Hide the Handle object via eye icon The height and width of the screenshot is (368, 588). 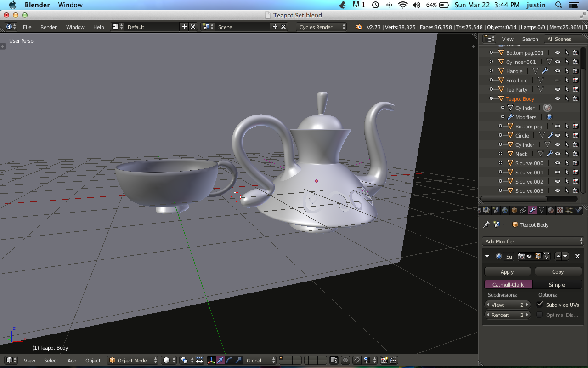click(x=557, y=71)
